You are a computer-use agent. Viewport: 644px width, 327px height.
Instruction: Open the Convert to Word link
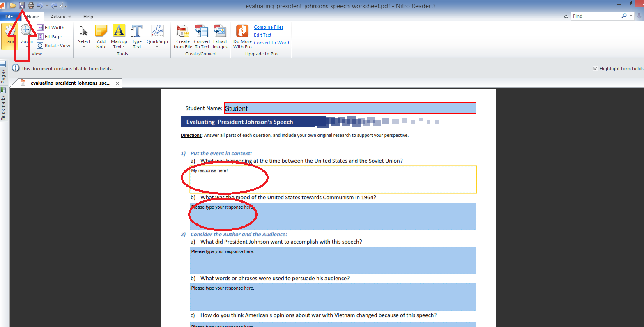(x=271, y=43)
